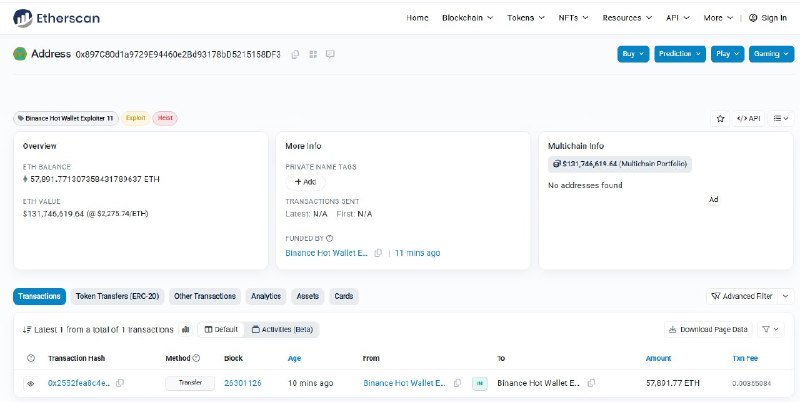Select the Transactions tab
Image resolution: width=800 pixels, height=402 pixels.
pyautogui.click(x=39, y=296)
